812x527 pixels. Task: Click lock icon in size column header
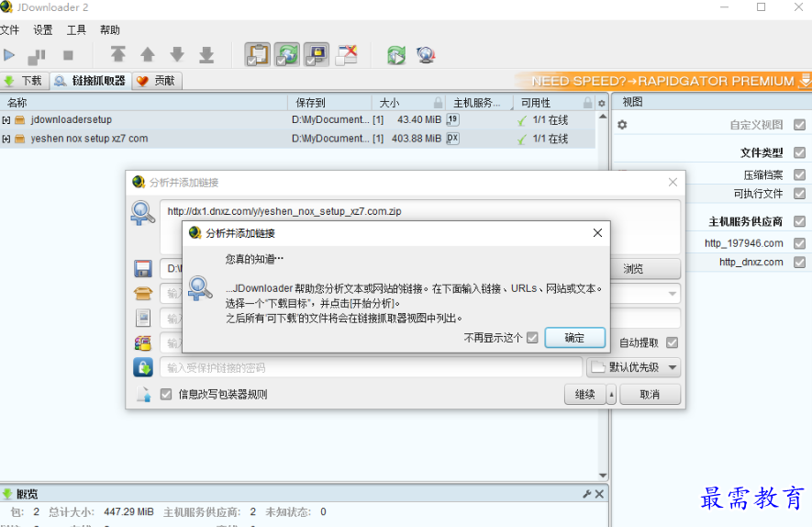[x=438, y=103]
